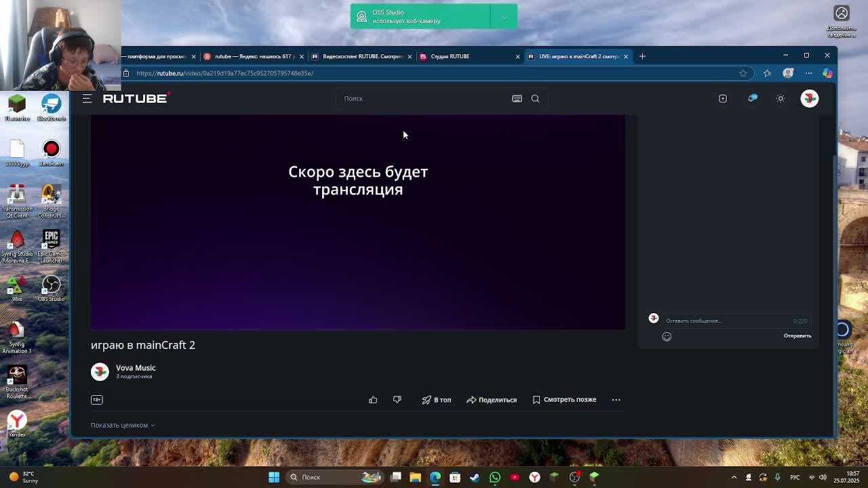Open RUTUBE notifications bell
The image size is (868, 488).
point(752,98)
